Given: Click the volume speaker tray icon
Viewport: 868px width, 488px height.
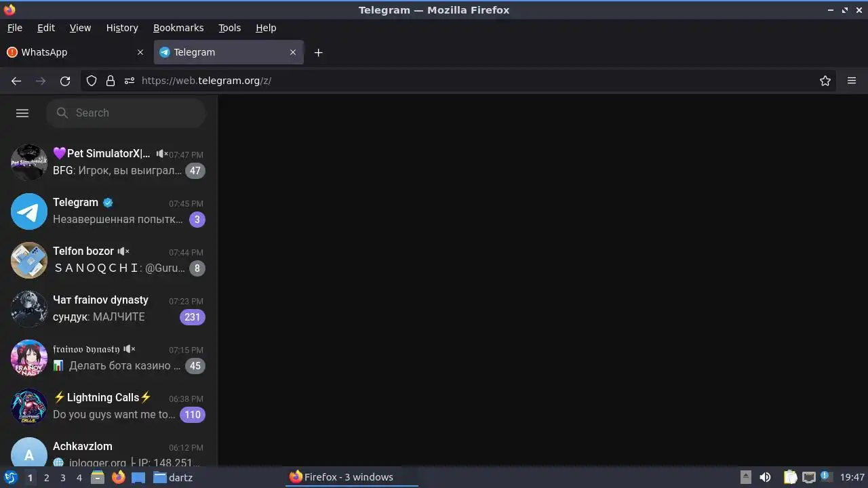Looking at the screenshot, I should [765, 477].
